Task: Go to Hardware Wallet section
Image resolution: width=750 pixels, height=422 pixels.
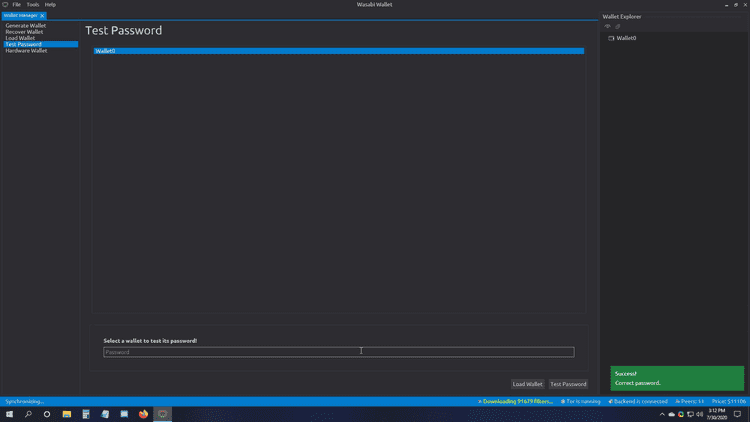Action: click(x=26, y=50)
